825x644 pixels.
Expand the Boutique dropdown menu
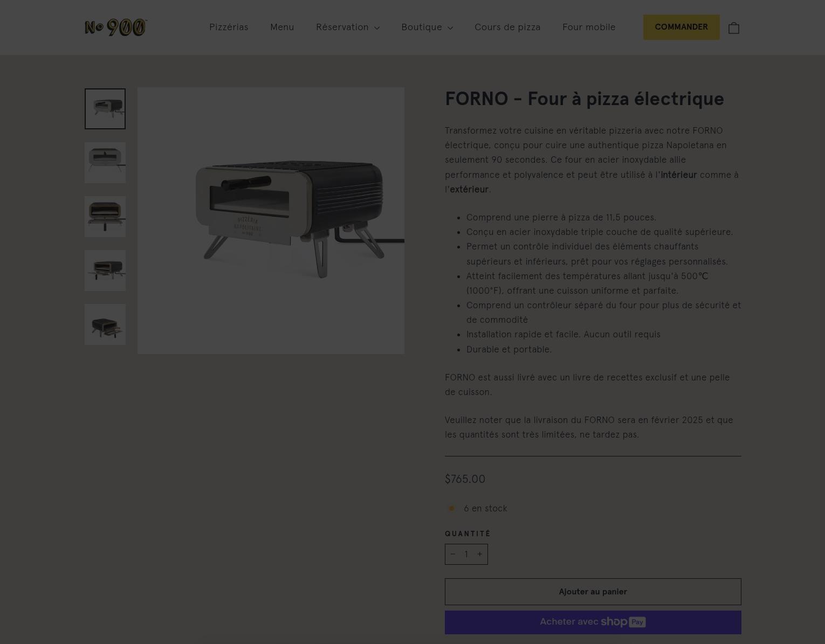pos(427,27)
